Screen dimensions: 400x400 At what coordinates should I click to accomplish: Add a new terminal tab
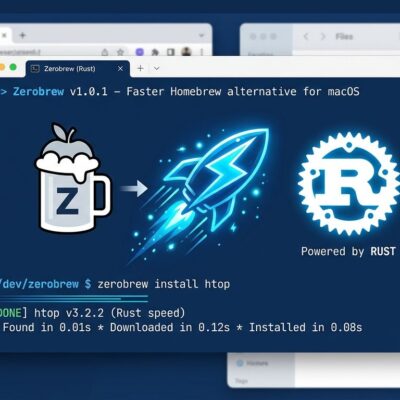[140, 68]
